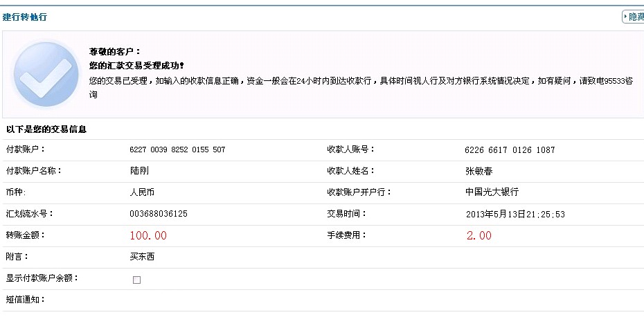Click the payee account number 6226 6617 0126 1087

pos(510,150)
